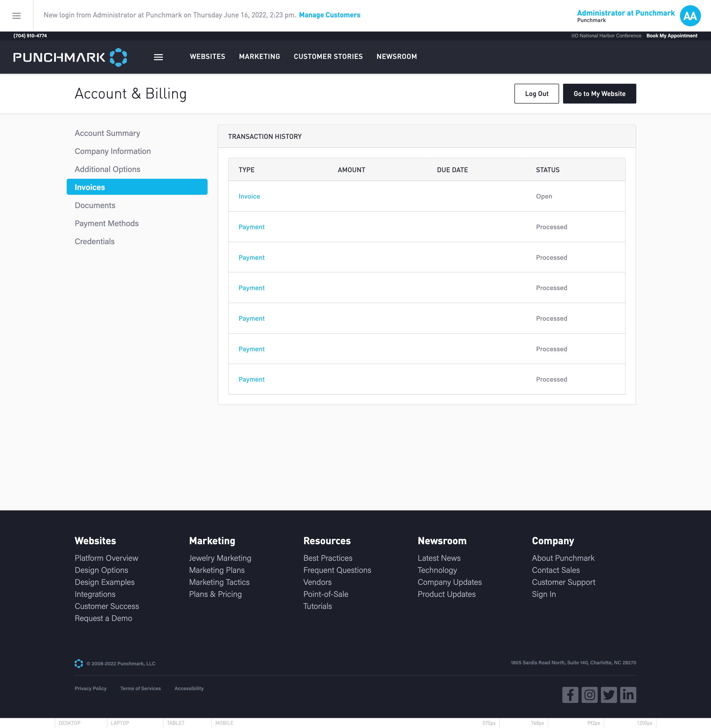Open the Marketing nav menu
Viewport: 711px width, 728px height.
(259, 56)
